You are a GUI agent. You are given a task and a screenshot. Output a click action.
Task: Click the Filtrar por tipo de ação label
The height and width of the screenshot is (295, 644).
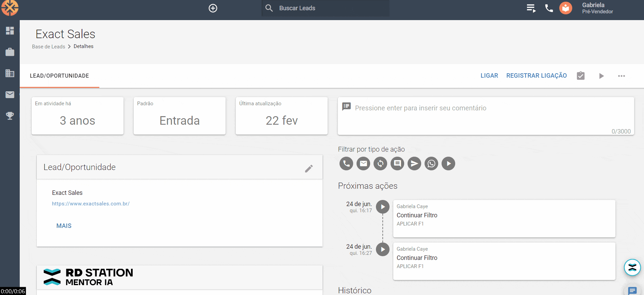(371, 149)
